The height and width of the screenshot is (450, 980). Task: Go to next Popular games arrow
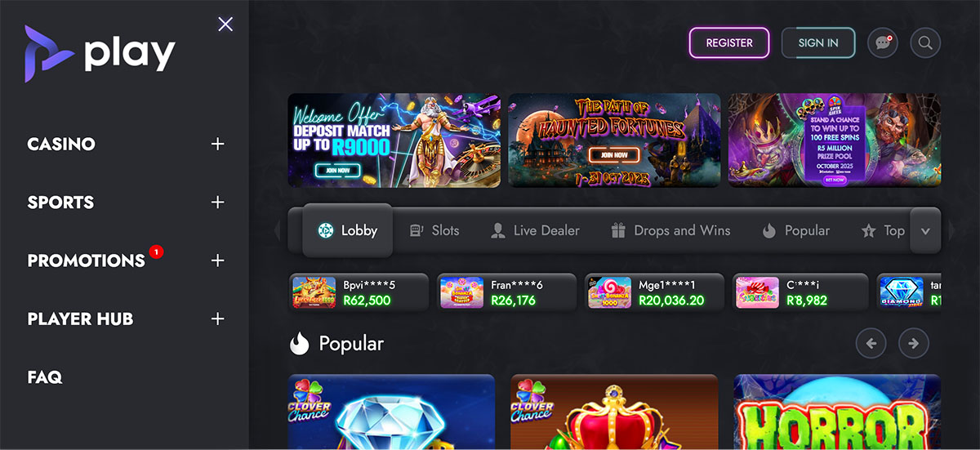[914, 343]
